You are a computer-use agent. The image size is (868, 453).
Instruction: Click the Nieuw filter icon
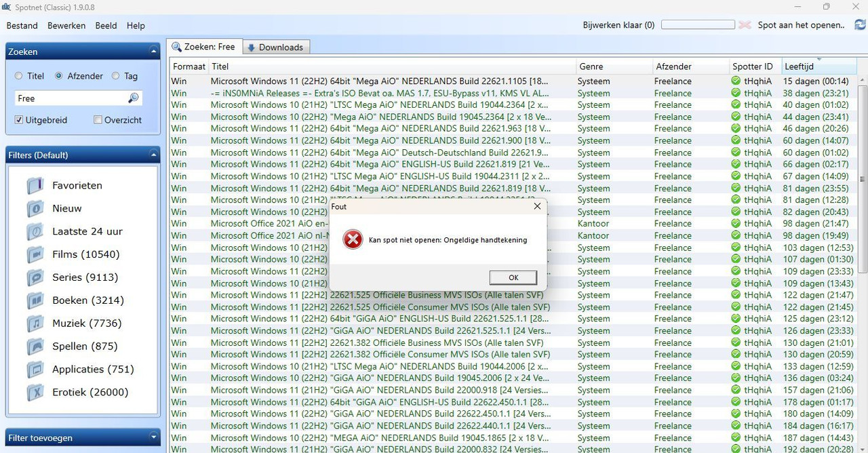(x=35, y=208)
